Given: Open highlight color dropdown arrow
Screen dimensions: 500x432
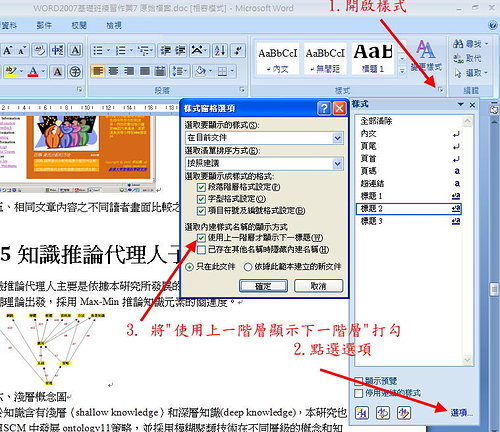Looking at the screenshot, I should click(21, 71).
